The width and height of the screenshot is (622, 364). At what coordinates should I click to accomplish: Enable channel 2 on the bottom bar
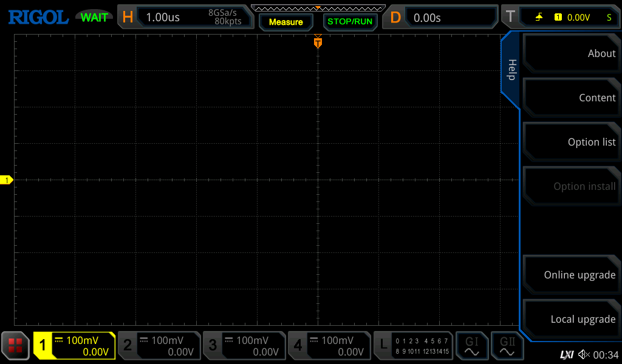click(x=159, y=346)
